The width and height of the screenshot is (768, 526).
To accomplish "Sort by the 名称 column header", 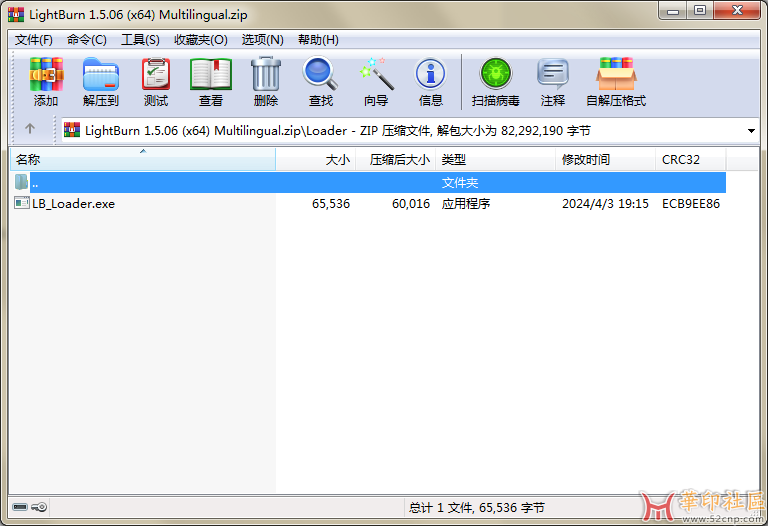I will (x=143, y=160).
